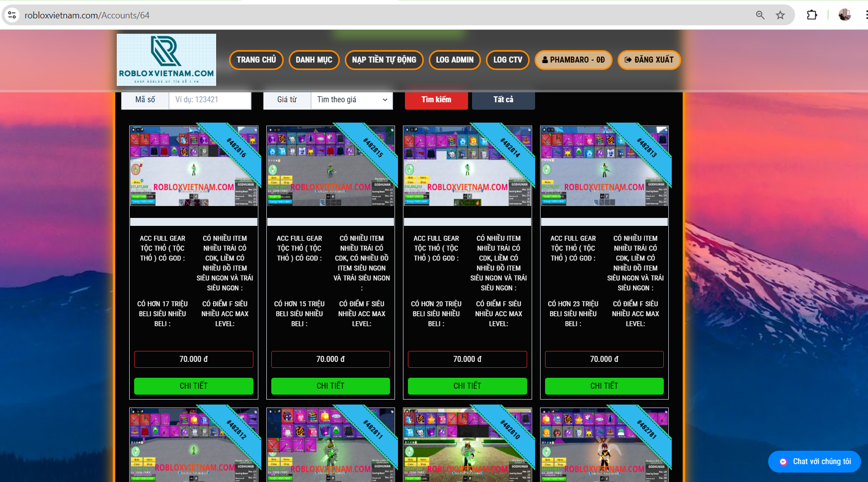Open the Chat với chúng tôi messenger button
The height and width of the screenshot is (482, 868).
814,462
